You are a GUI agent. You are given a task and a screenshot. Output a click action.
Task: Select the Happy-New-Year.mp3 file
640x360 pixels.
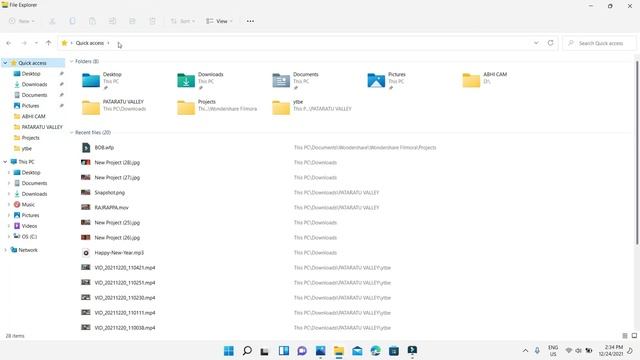(119, 253)
